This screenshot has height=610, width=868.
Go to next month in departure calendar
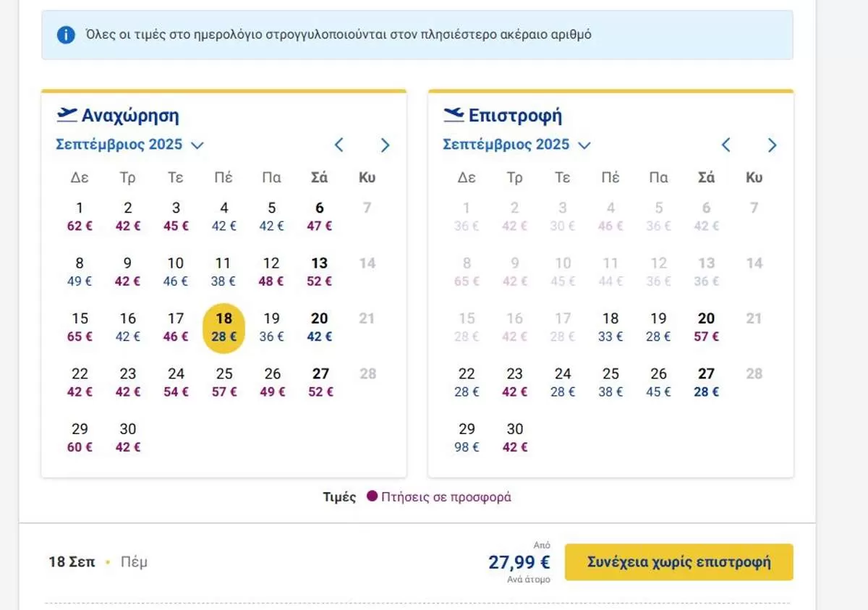[x=385, y=145]
